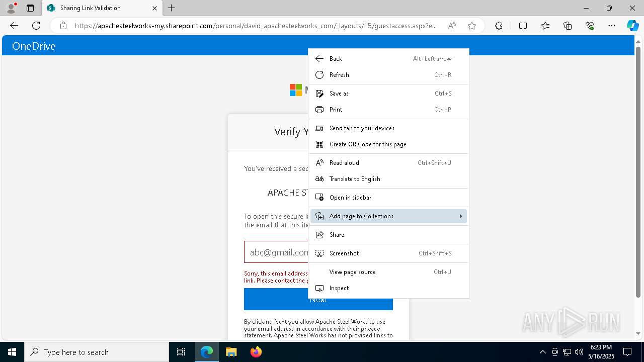Choose Refresh in context menu

pos(388,75)
